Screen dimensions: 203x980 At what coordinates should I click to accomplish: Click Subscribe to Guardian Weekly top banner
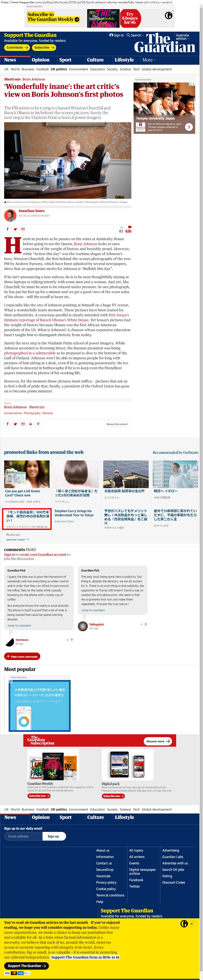point(53,17)
